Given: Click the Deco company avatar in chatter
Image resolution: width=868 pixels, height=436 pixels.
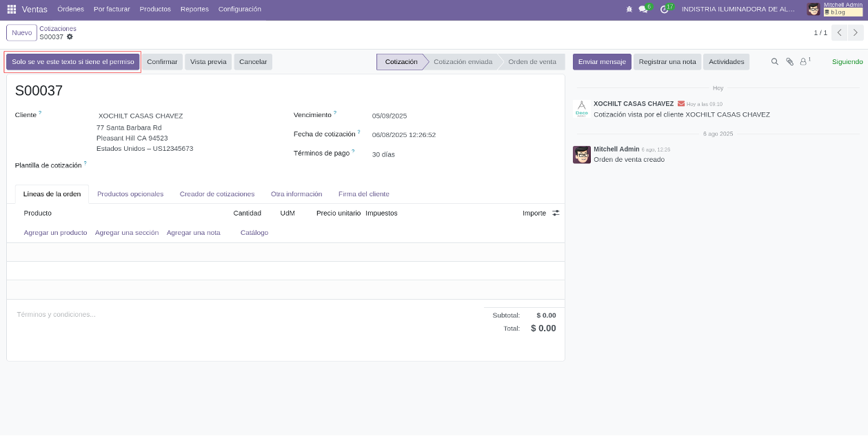Looking at the screenshot, I should tap(581, 109).
